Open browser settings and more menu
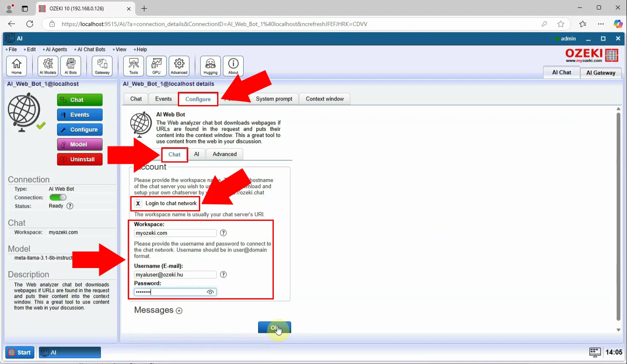 coord(601,24)
